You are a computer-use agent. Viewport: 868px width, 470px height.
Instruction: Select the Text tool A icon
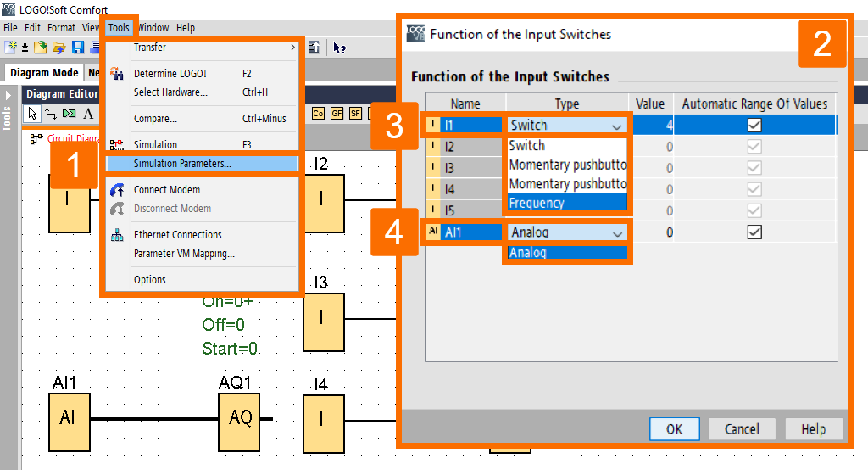pyautogui.click(x=88, y=114)
